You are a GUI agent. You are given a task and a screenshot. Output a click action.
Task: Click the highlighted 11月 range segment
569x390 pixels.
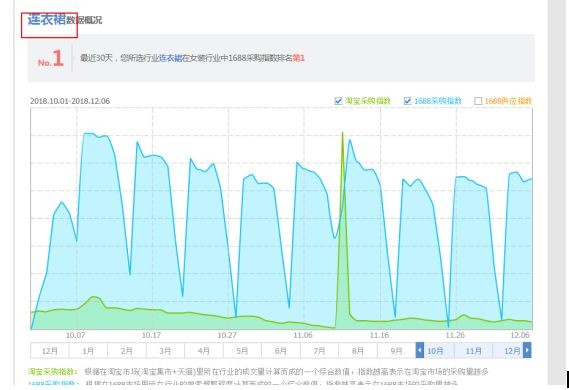point(473,351)
